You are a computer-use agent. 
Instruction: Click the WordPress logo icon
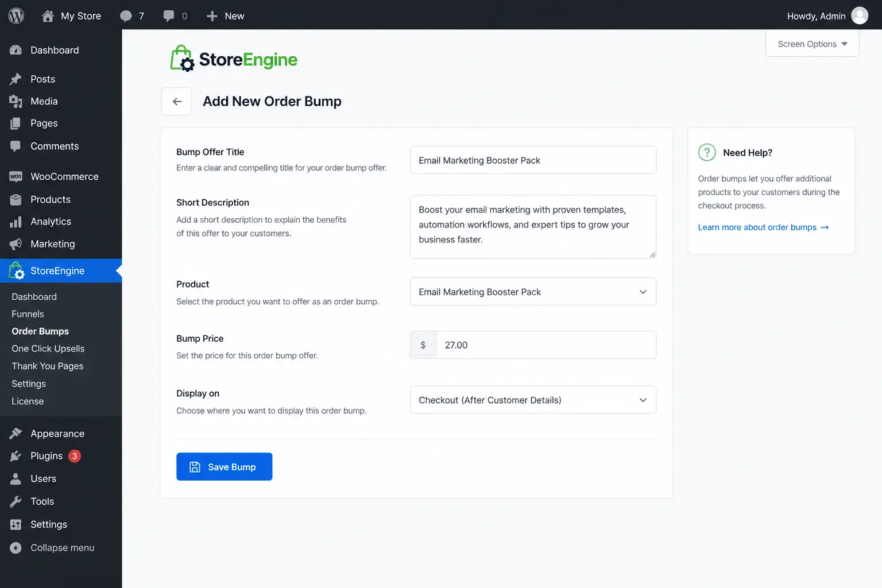pos(16,16)
